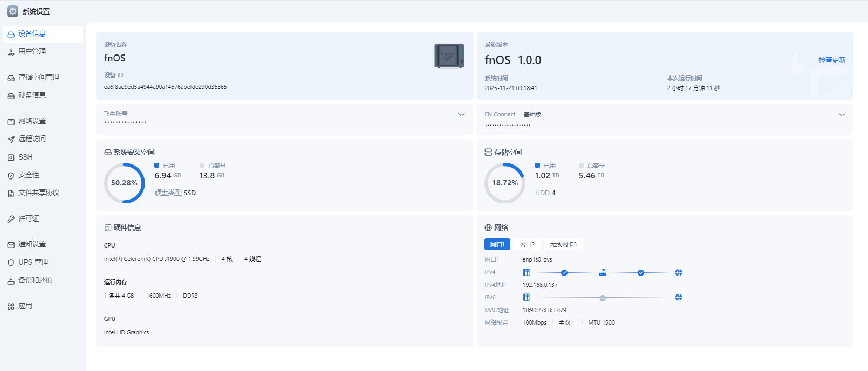Click the IPv6 device icon

(527, 297)
